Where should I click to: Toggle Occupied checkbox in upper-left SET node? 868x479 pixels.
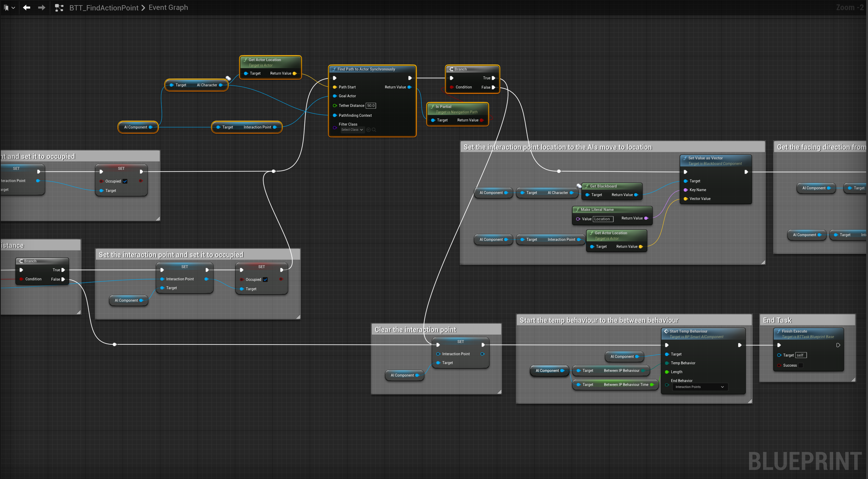(x=125, y=181)
